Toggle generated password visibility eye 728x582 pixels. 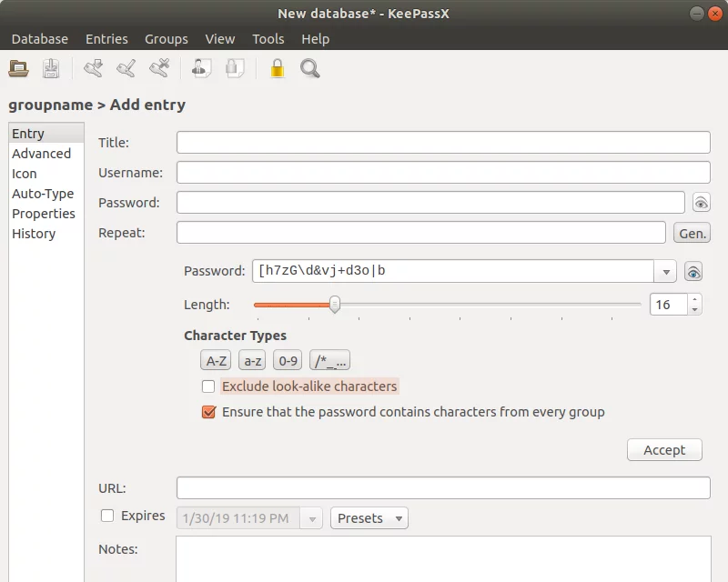click(x=693, y=272)
